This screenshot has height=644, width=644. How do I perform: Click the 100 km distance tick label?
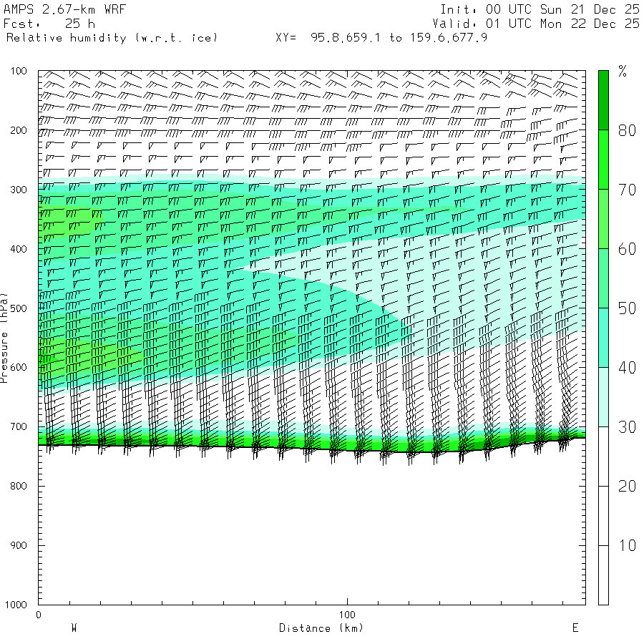(347, 615)
